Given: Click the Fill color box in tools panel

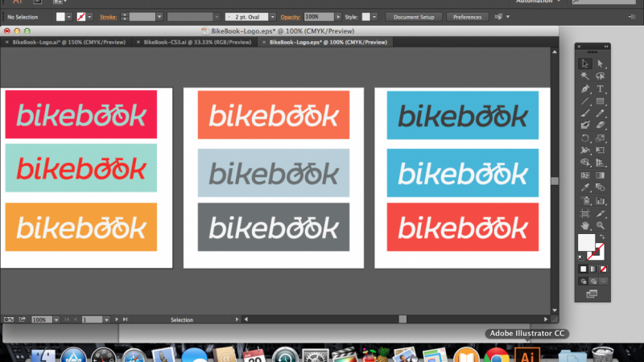Looking at the screenshot, I should coord(586,242).
